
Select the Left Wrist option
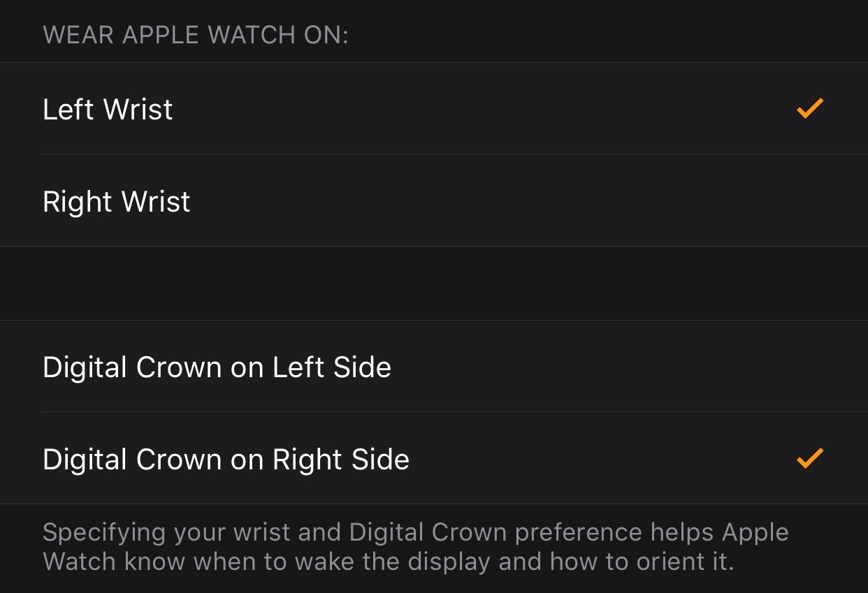click(x=433, y=109)
